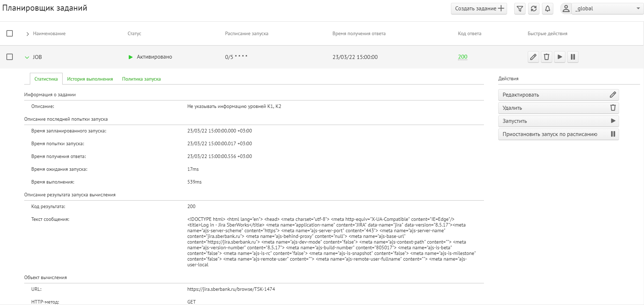Select the Статистика tab

click(46, 79)
